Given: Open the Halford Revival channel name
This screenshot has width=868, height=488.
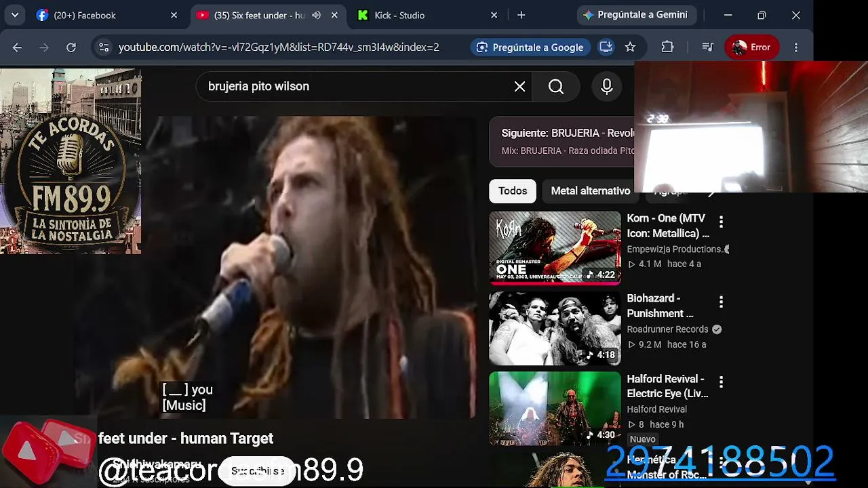Looking at the screenshot, I should click(x=656, y=409).
